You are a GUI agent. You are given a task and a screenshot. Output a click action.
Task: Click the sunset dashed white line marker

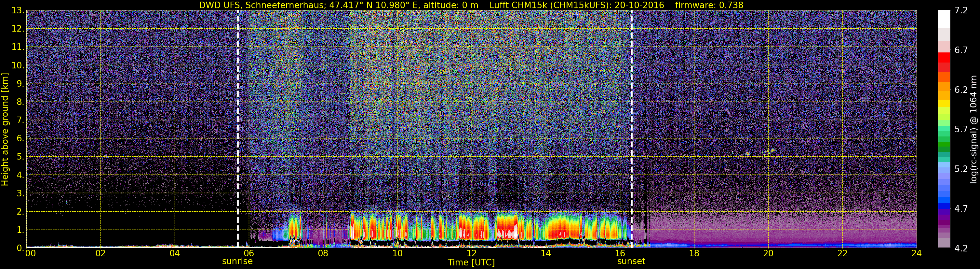(632, 129)
